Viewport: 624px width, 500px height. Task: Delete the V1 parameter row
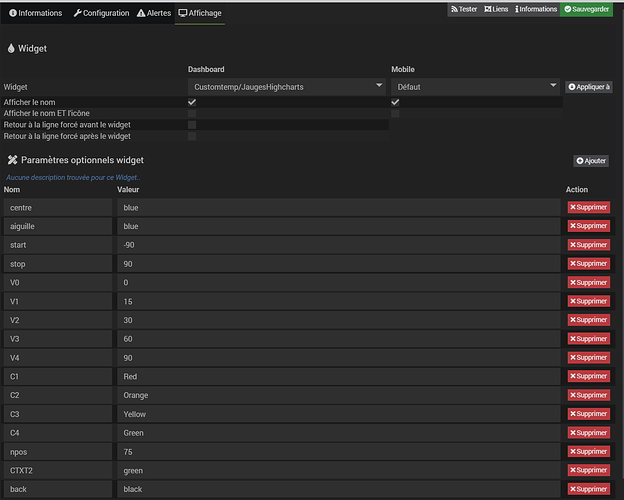click(x=589, y=301)
